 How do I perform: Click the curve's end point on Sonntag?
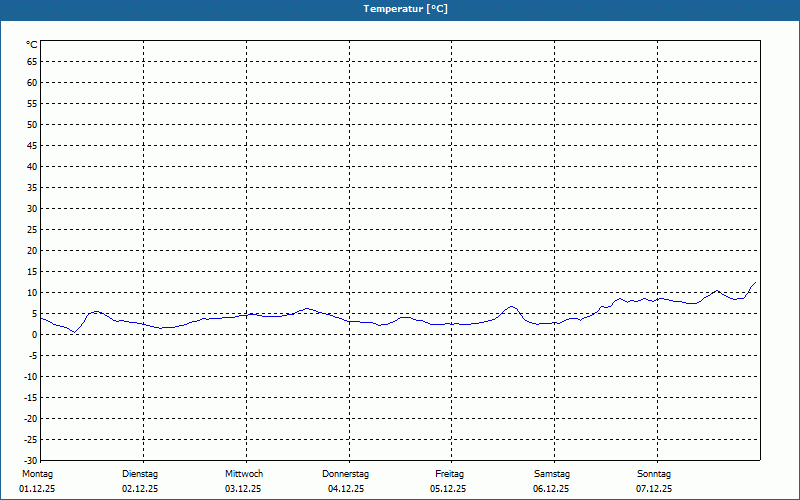(756, 282)
